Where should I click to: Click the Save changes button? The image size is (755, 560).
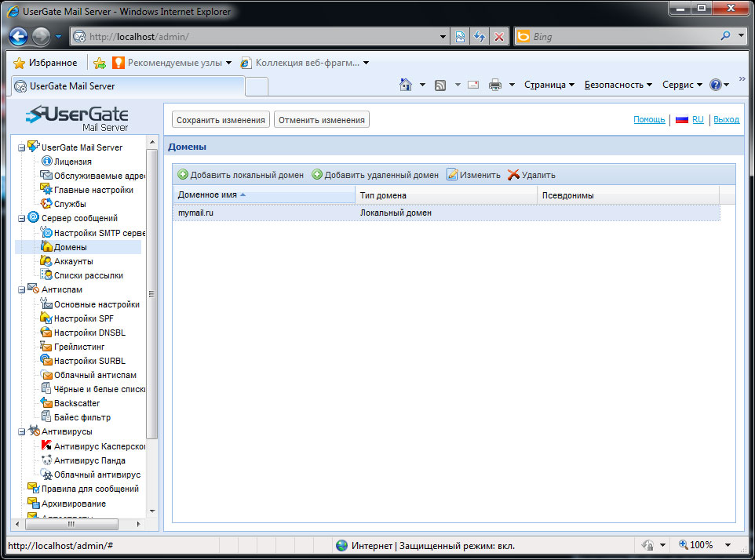[221, 120]
